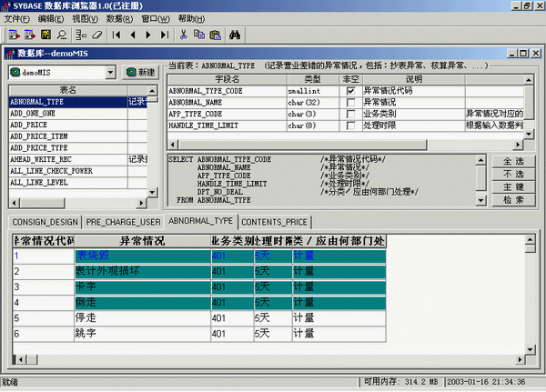The width and height of the screenshot is (546, 392).
Task: Open the 视图(V) menu
Action: click(85, 18)
